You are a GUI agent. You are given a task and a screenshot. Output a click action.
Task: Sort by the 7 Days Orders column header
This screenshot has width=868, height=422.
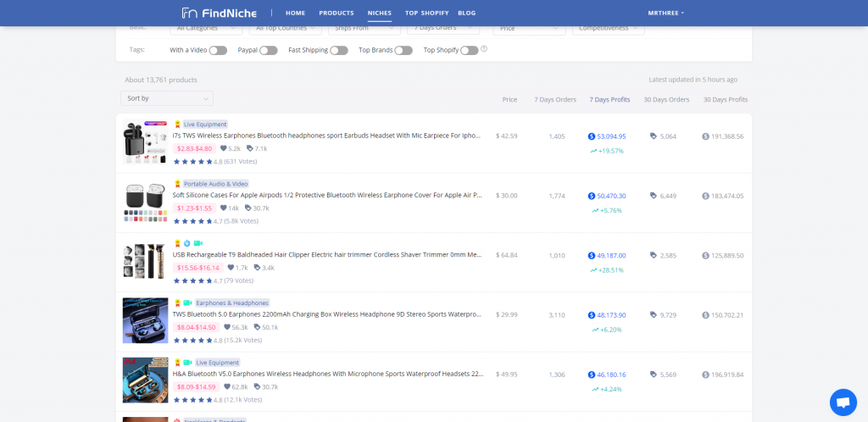click(x=555, y=99)
